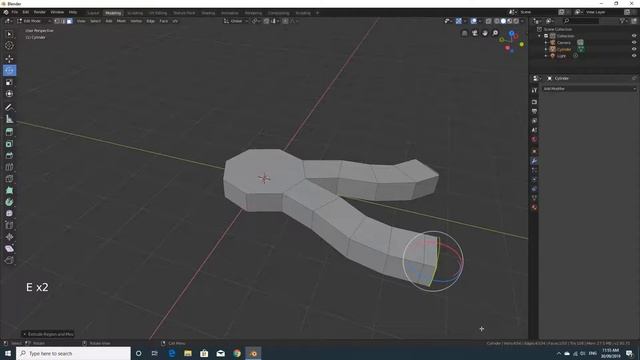Image resolution: width=640 pixels, height=360 pixels.
Task: Select the Annotate tool
Action: [x=9, y=107]
